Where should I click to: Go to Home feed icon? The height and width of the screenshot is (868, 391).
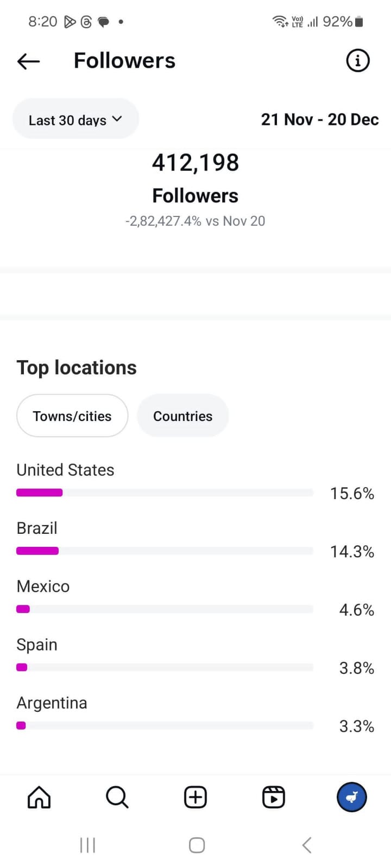[x=39, y=797]
